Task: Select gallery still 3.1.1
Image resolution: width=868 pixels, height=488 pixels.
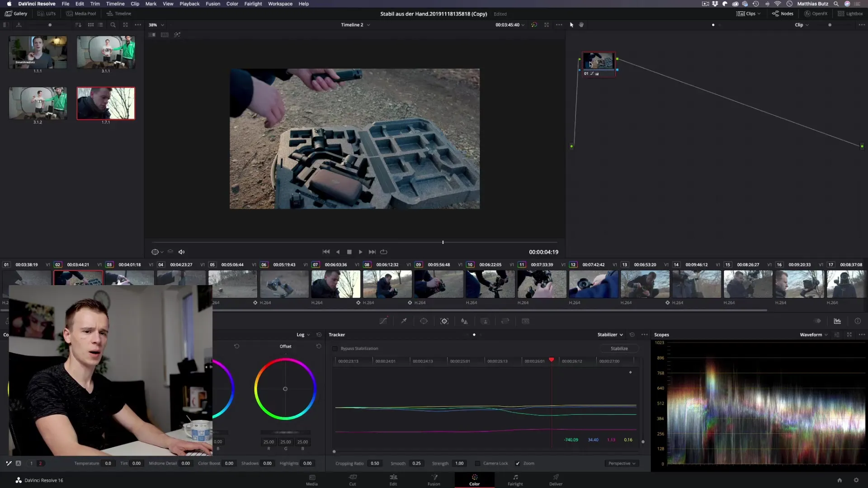Action: [106, 53]
